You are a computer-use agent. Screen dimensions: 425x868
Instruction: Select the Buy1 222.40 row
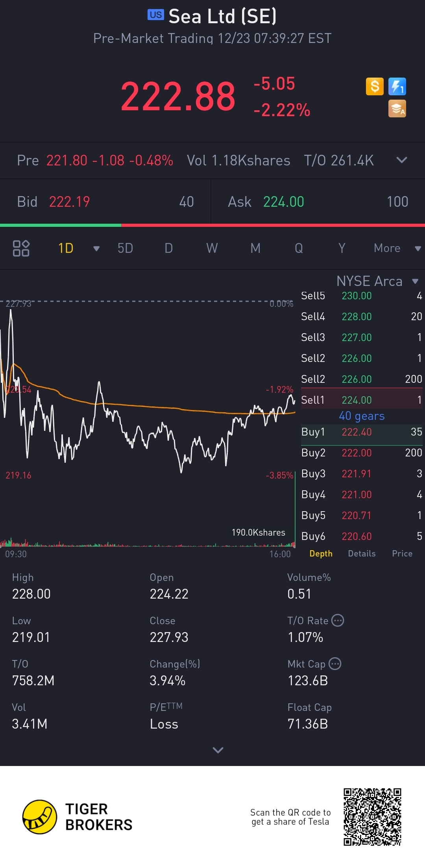[x=362, y=435]
